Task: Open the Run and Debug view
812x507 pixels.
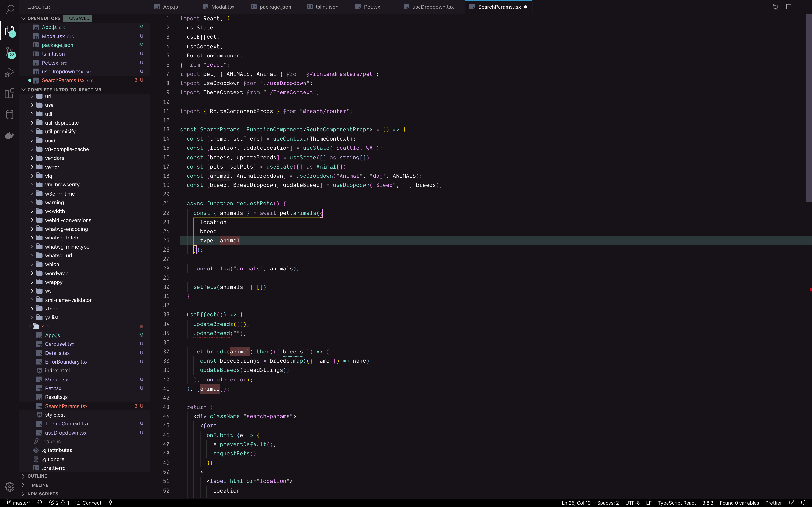Action: pos(10,72)
